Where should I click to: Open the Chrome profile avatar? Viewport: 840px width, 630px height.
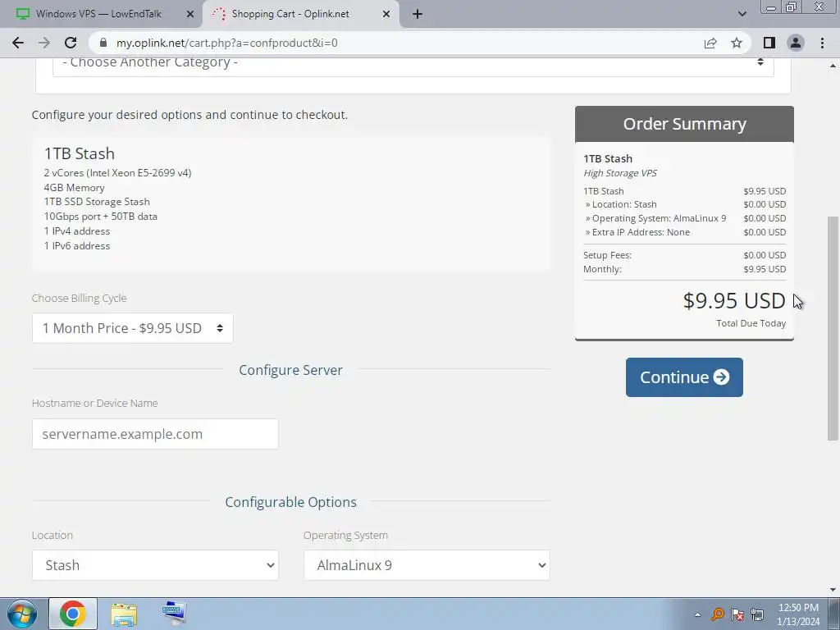coord(796,43)
